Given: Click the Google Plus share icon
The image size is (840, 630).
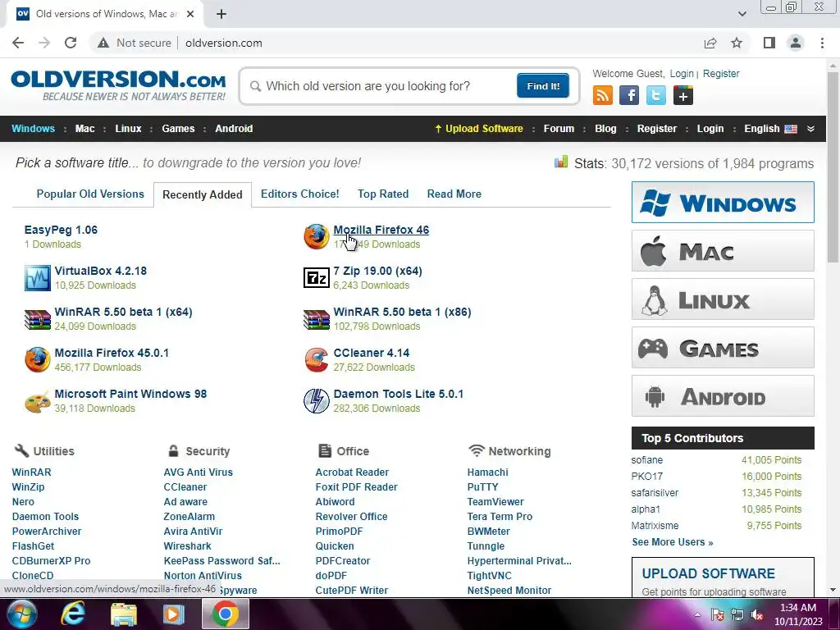Looking at the screenshot, I should click(x=683, y=96).
